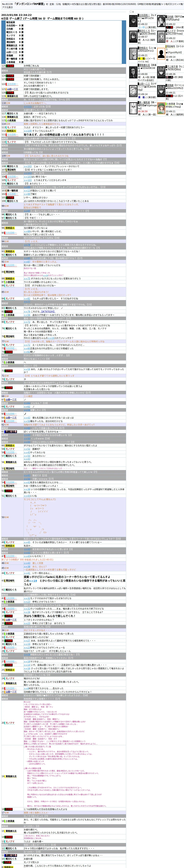This screenshot has width=184, height=868.
Task: Click モノクマ 0票 in the vote results table
Action: (x=15, y=35)
